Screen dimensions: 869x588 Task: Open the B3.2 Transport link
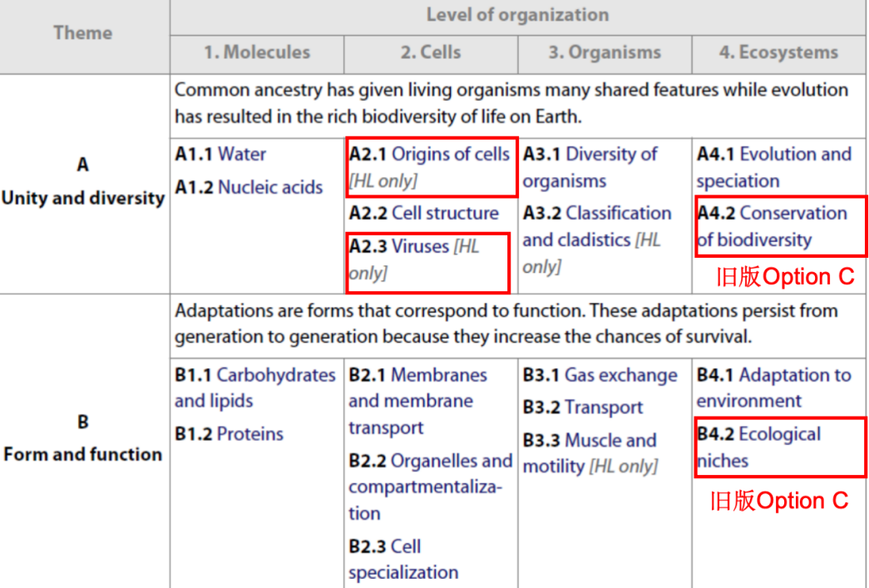pyautogui.click(x=582, y=408)
